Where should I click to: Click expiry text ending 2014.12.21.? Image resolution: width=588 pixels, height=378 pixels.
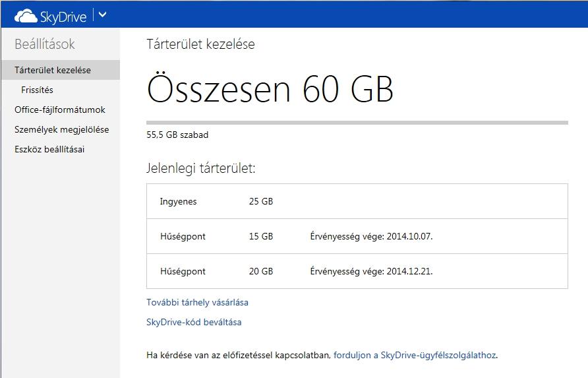371,271
